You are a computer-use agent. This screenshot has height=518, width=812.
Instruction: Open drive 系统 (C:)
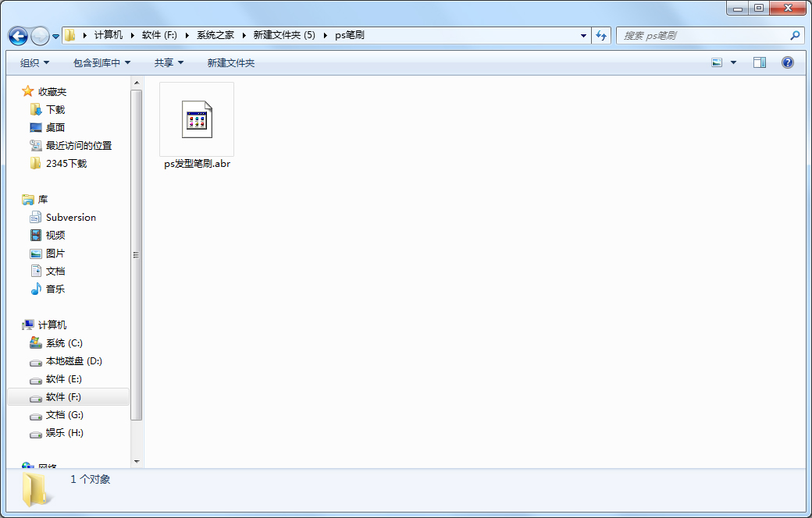64,343
